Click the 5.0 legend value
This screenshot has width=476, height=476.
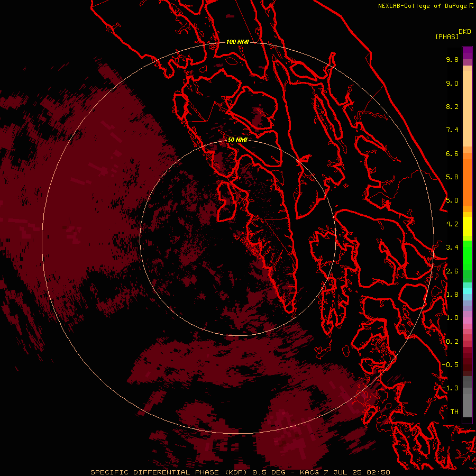click(x=452, y=200)
